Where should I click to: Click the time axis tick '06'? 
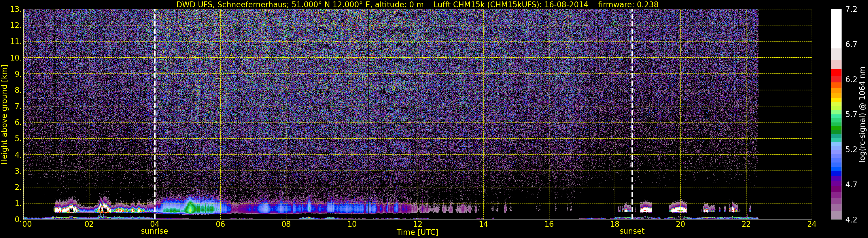point(220,224)
